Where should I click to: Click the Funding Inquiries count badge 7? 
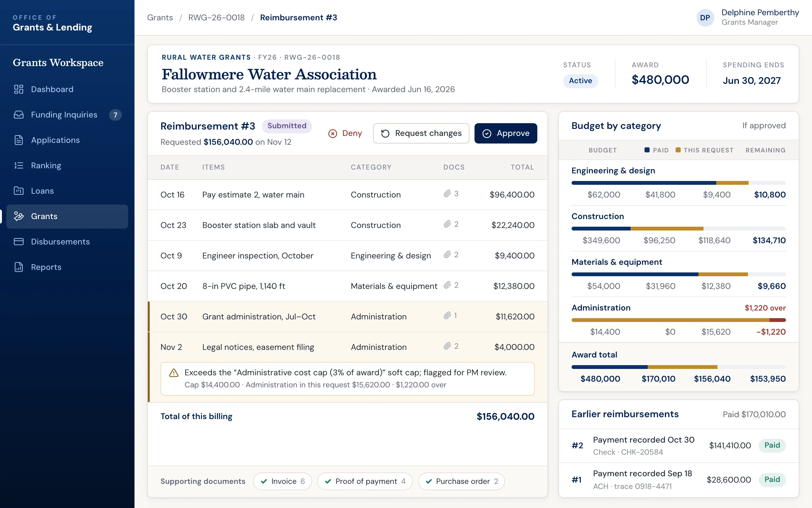[115, 115]
